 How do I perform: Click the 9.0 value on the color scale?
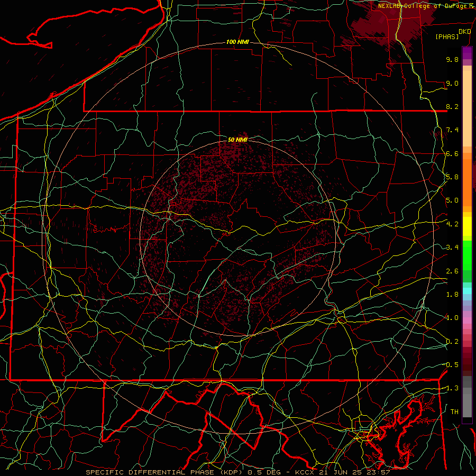point(452,83)
